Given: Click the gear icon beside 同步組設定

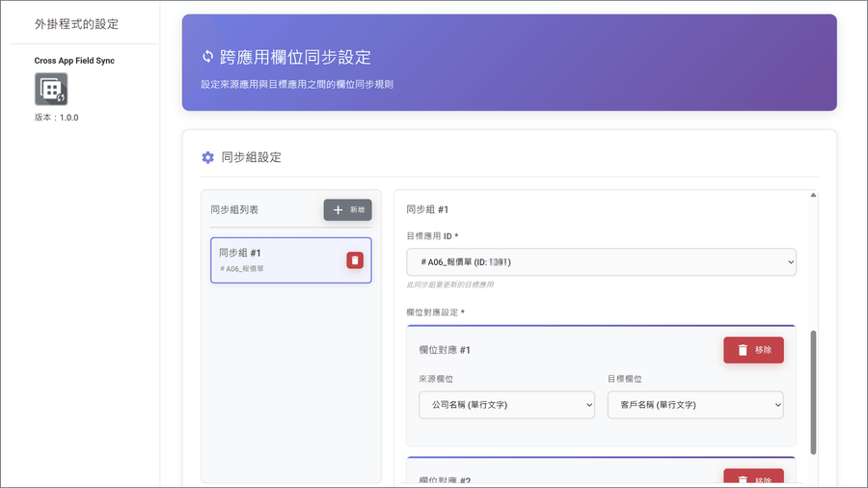Looking at the screenshot, I should (207, 158).
